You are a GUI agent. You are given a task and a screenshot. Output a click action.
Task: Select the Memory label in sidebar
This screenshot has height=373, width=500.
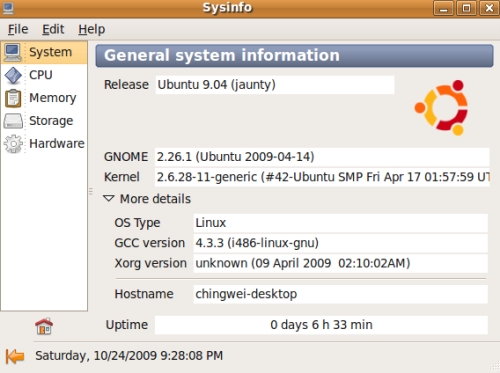point(53,98)
